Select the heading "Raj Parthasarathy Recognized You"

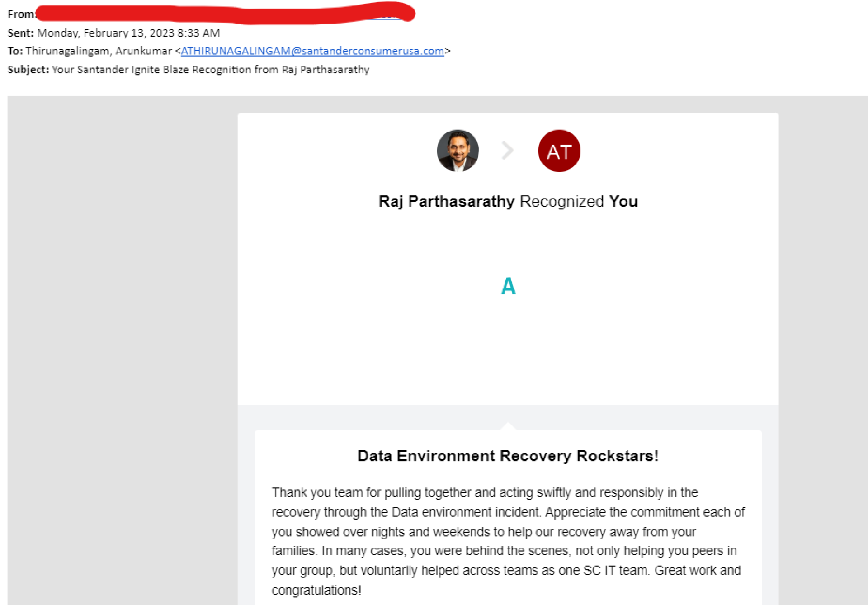[508, 201]
